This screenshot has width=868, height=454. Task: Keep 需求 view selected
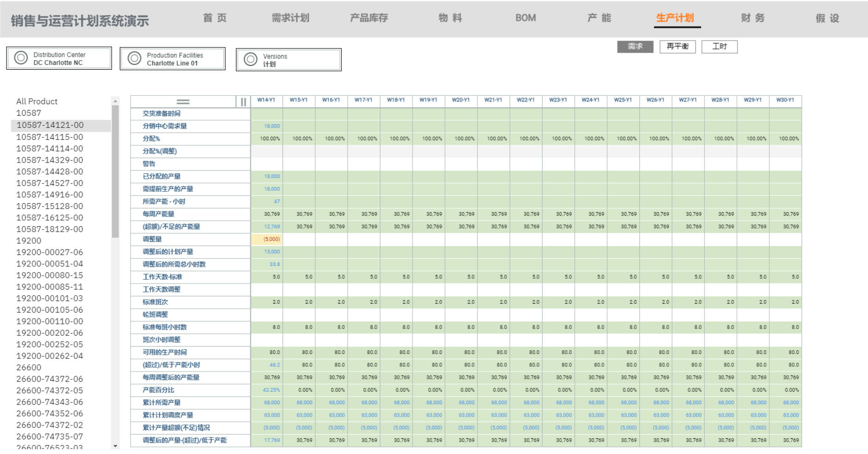point(635,47)
